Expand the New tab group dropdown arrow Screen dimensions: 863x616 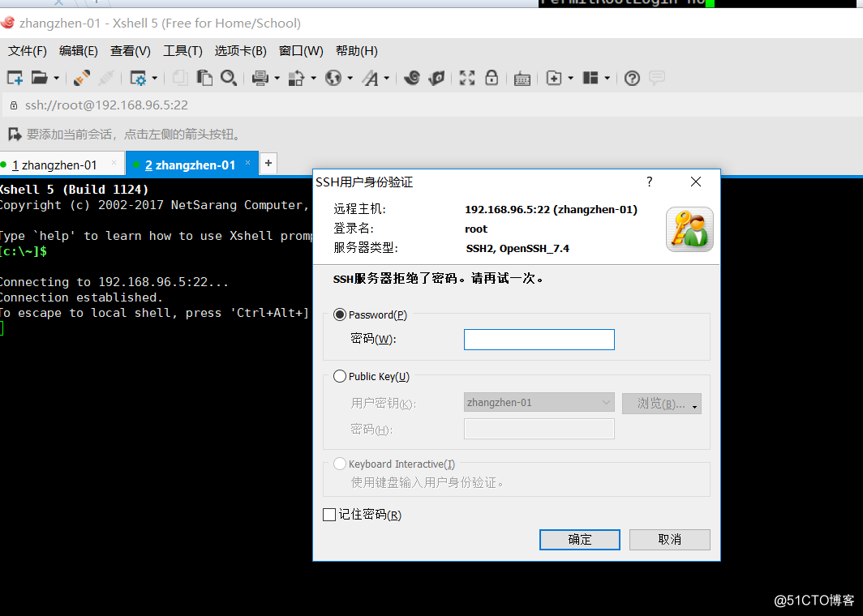[570, 78]
